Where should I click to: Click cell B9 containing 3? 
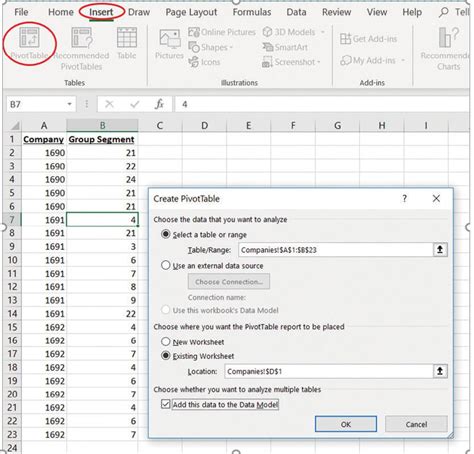[102, 247]
